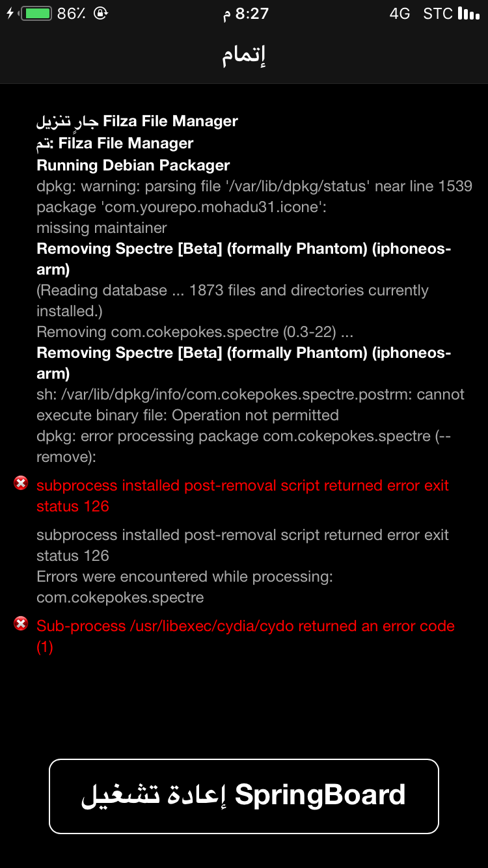This screenshot has width=488, height=868.
Task: Tap the 'missing maintainer' warning line
Action: (102, 228)
